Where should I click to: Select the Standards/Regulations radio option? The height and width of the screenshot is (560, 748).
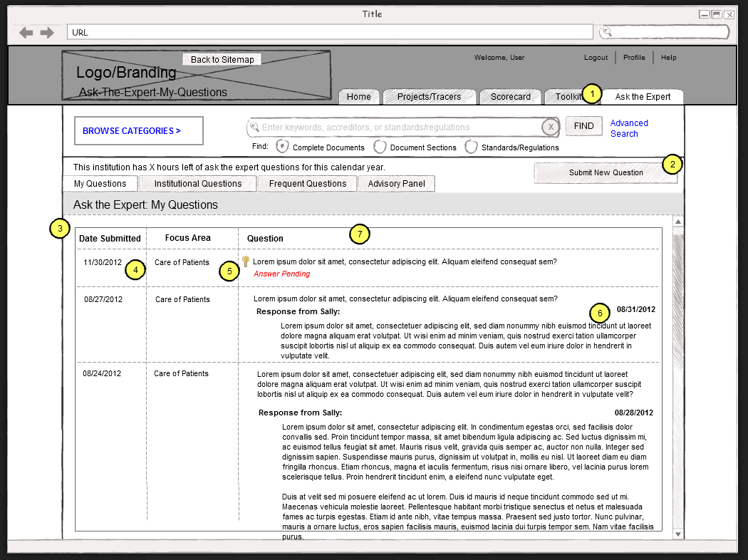click(471, 147)
